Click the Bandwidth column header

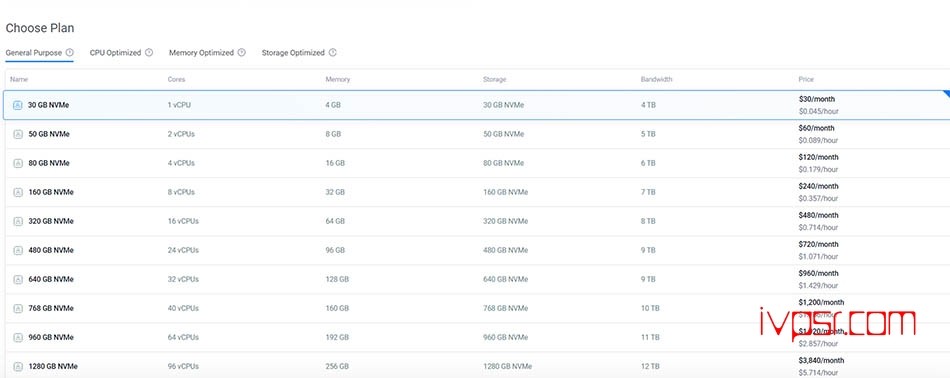(656, 79)
